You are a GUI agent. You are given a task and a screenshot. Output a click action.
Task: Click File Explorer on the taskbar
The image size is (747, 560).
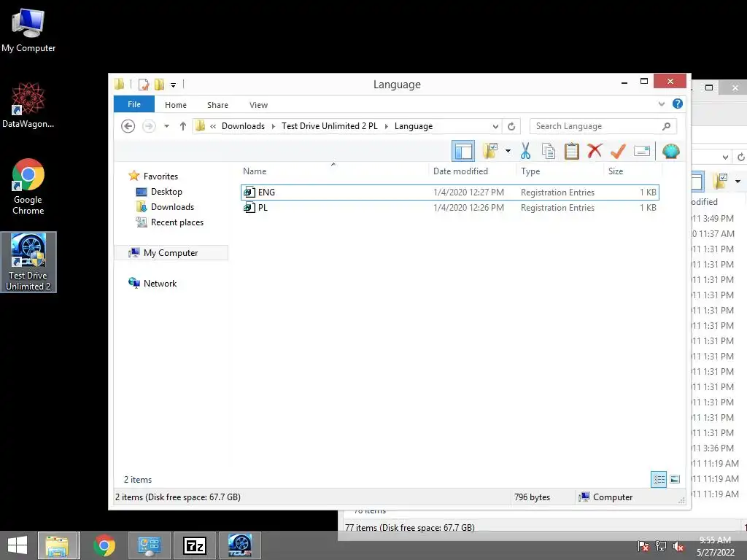pos(57,545)
